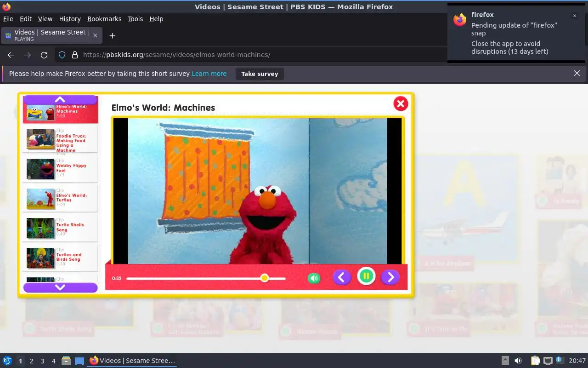Play the Webby Flippy Feet clip
Image resolution: width=588 pixels, height=368 pixels.
61,169
